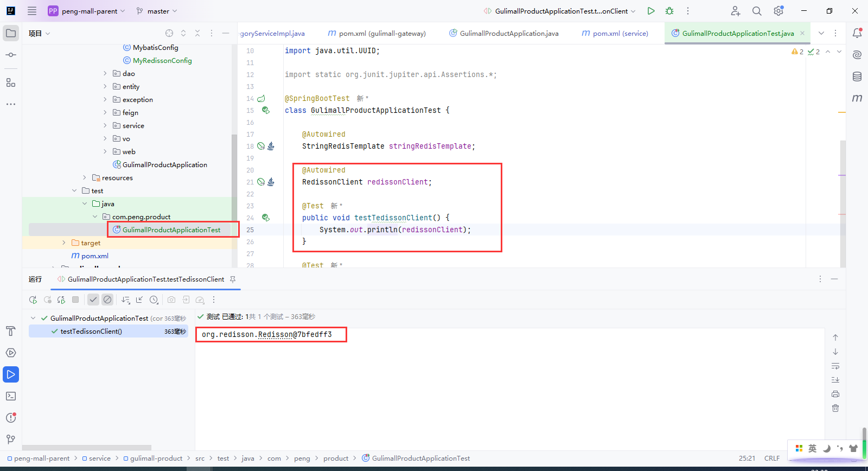
Task: Switch to pom.xml (service) tab
Action: tap(615, 33)
